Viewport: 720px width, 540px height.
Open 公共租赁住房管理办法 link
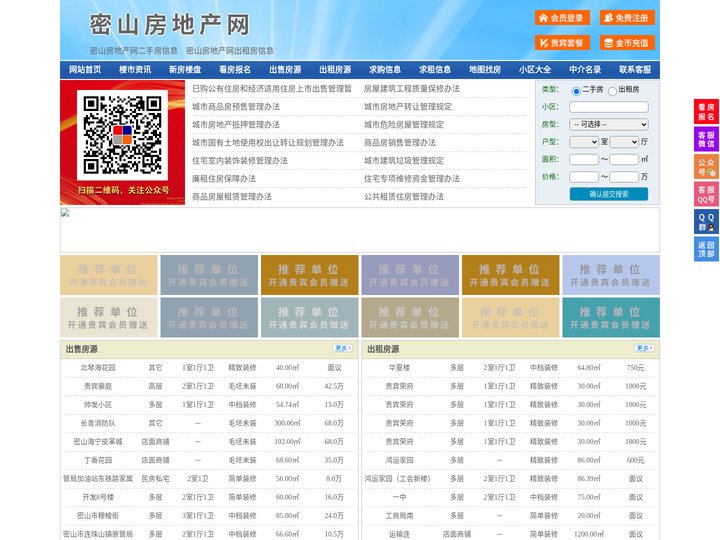tap(404, 197)
